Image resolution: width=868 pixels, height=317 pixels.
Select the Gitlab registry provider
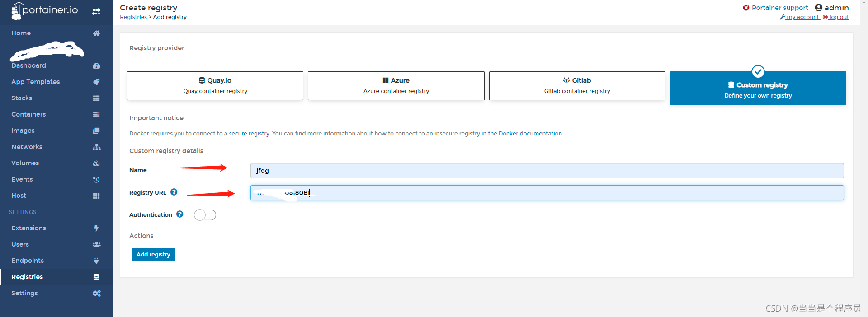[x=577, y=86]
